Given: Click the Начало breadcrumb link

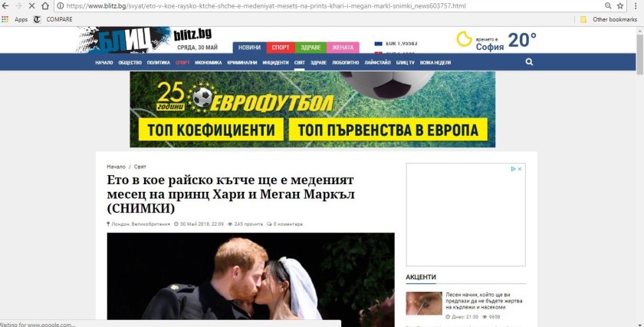Looking at the screenshot, I should (x=116, y=167).
